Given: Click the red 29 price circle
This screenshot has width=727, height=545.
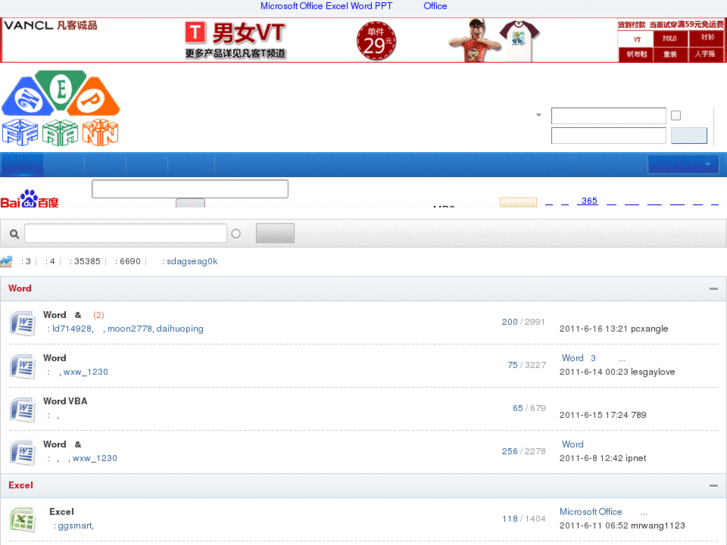Looking at the screenshot, I should coord(376,41).
